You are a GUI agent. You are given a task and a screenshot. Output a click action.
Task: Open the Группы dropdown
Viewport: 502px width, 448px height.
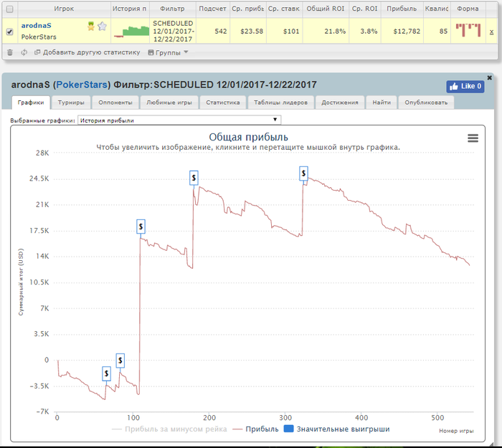coord(168,52)
